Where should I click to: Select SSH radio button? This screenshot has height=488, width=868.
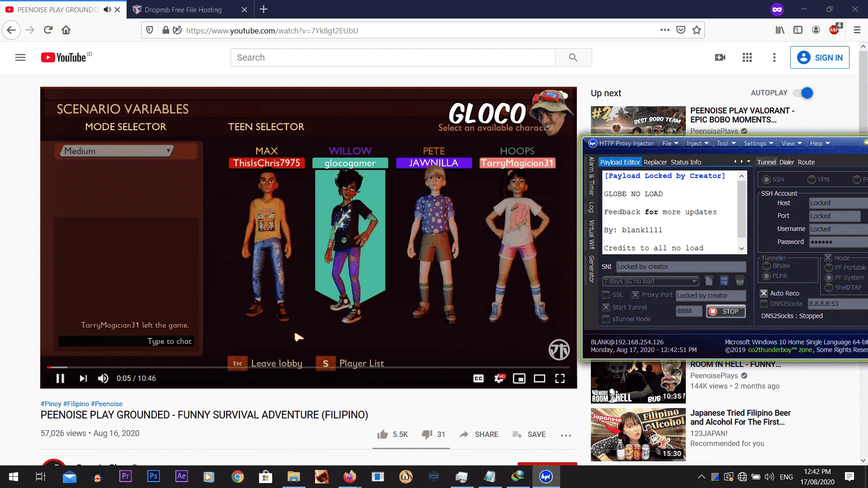pos(766,179)
